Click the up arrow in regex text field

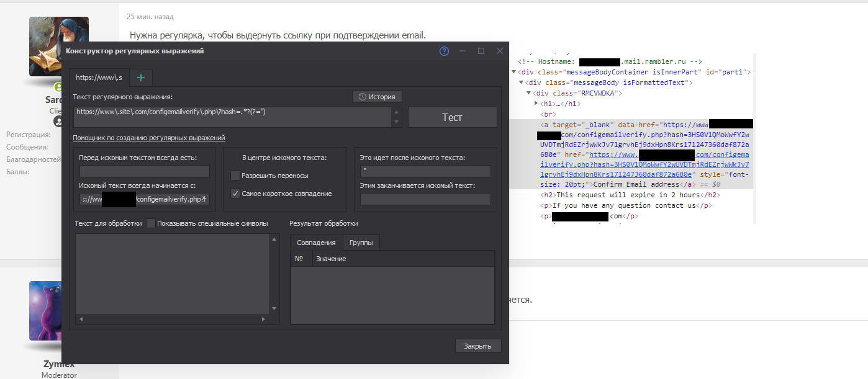[397, 112]
